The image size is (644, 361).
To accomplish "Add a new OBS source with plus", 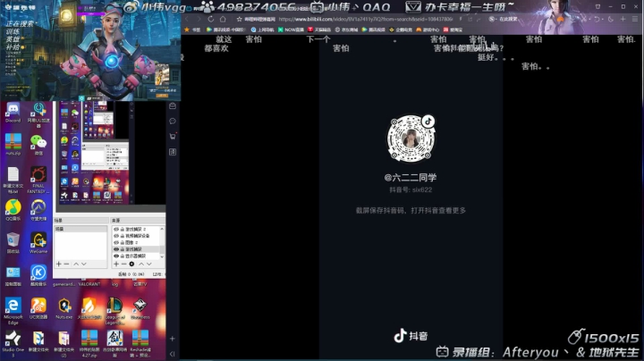I will [x=116, y=264].
